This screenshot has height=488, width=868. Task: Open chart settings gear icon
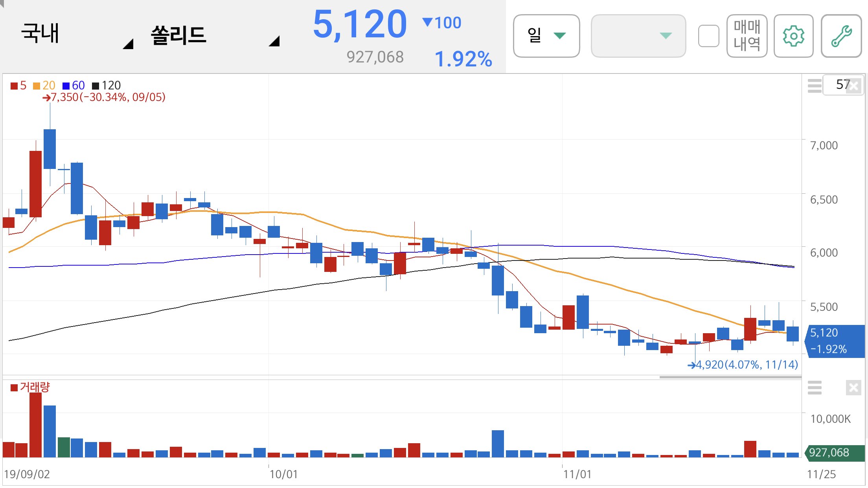coord(793,36)
